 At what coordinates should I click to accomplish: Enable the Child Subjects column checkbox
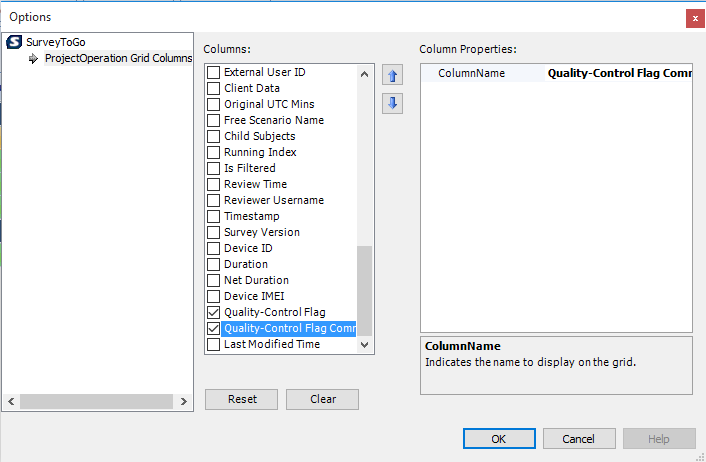pyautogui.click(x=213, y=136)
